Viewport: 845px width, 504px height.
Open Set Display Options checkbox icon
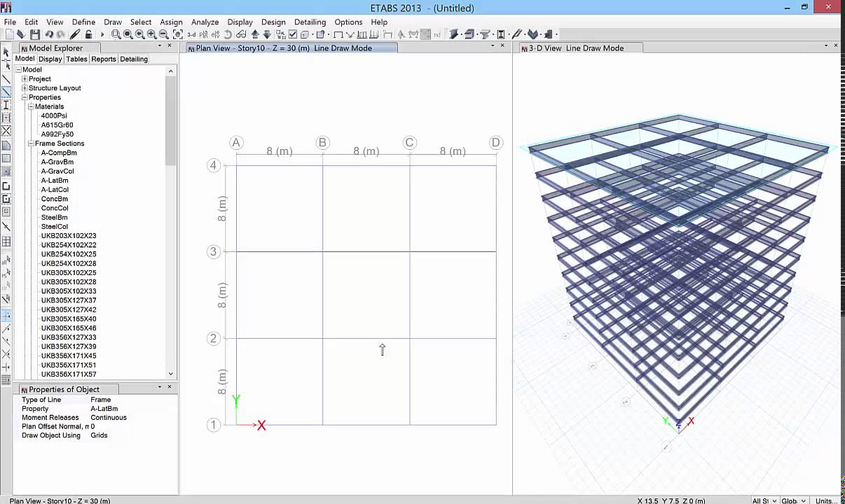pos(293,34)
